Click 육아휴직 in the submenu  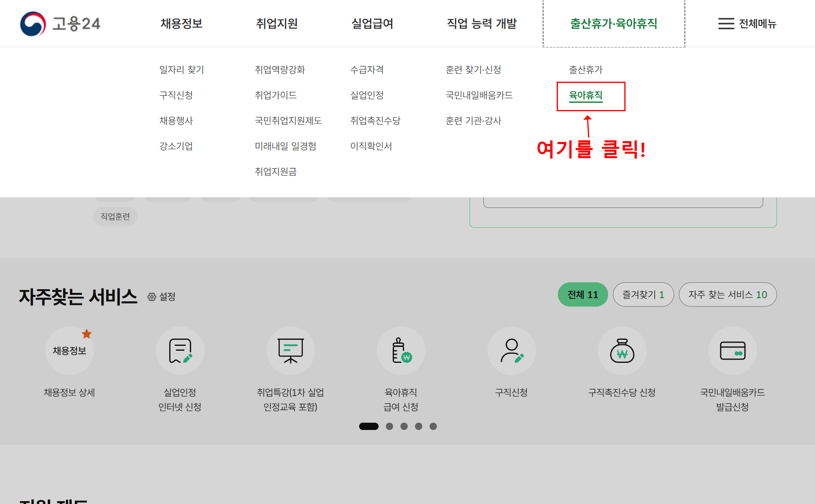pos(585,95)
